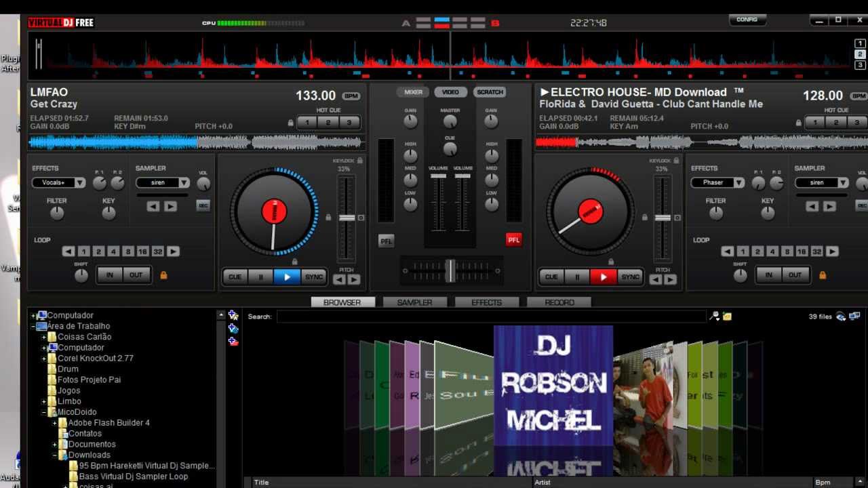Click the add favorite folder icon
Image resolution: width=868 pixels, height=488 pixels.
(x=233, y=315)
